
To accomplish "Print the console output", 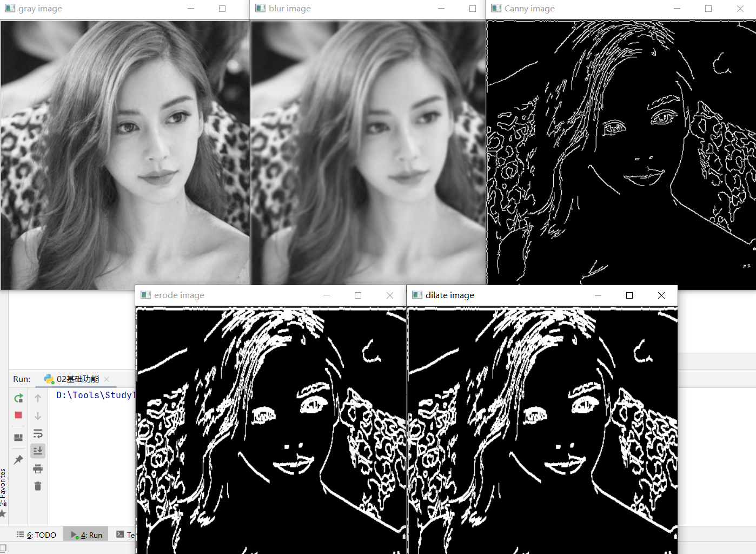I will [x=38, y=469].
